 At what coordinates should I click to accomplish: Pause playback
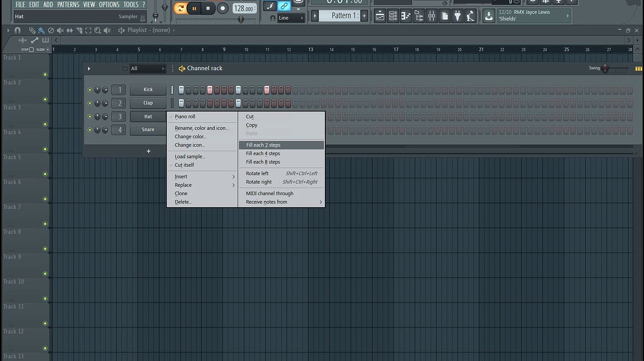pos(194,8)
